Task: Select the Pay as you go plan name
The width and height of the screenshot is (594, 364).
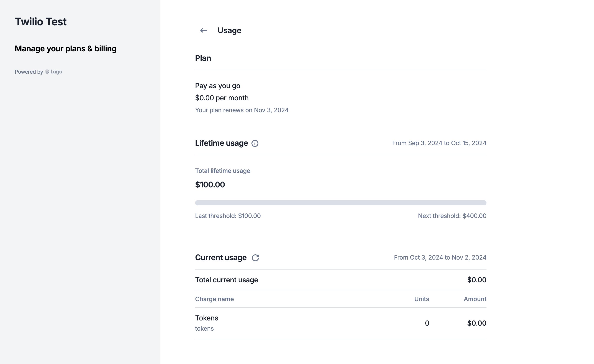Action: tap(217, 86)
